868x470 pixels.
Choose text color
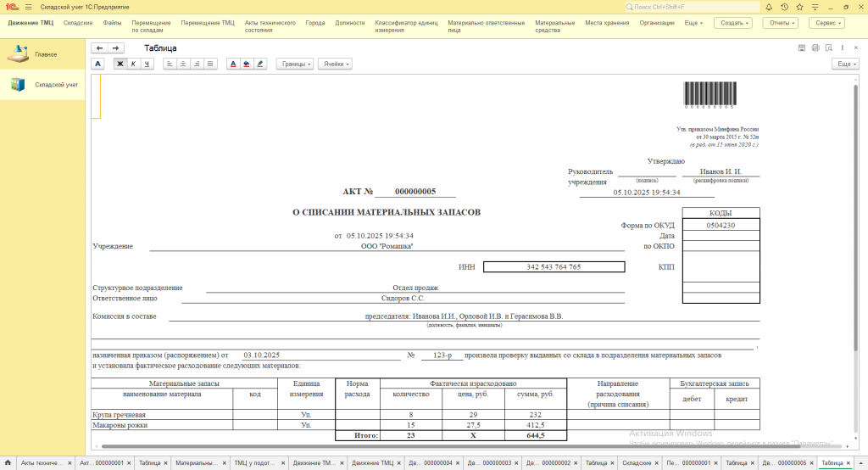[x=233, y=64]
